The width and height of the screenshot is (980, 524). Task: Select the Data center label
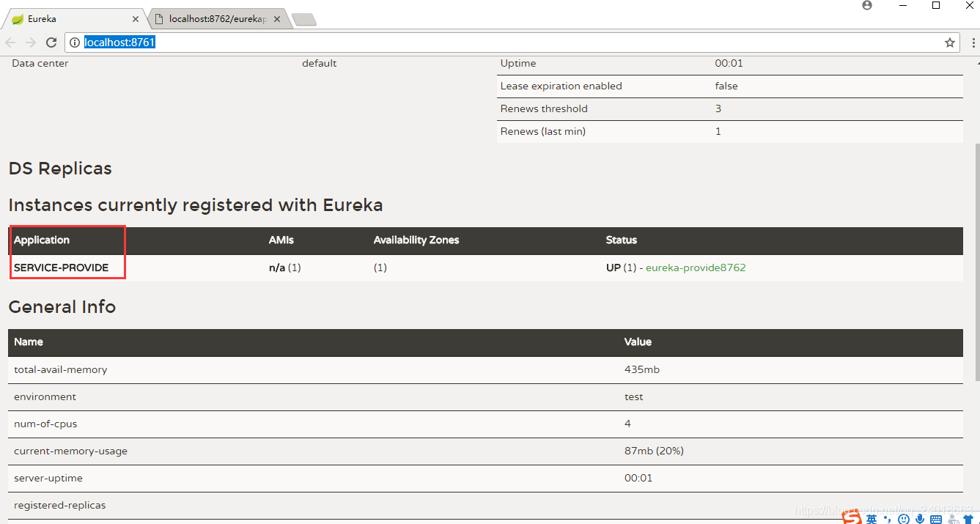click(40, 63)
